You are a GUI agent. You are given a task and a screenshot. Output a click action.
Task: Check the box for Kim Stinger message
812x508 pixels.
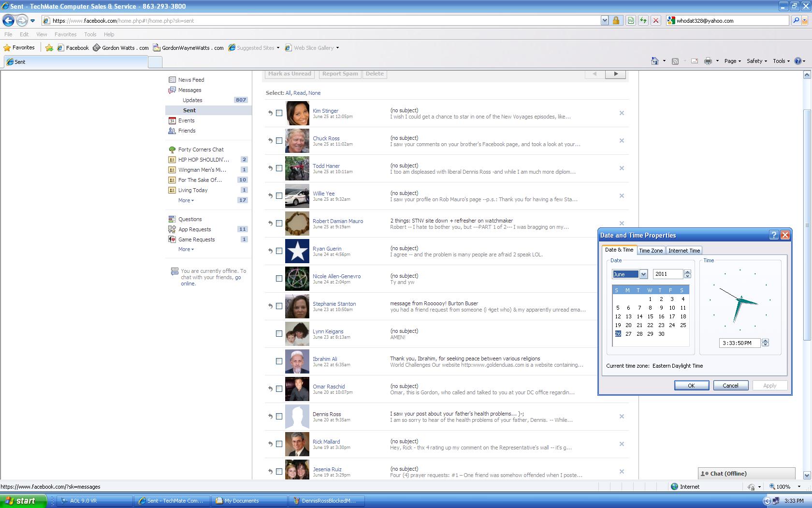[x=279, y=113]
